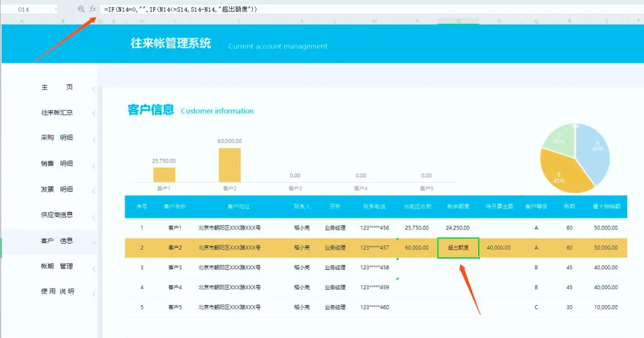Screen dimensions: 644x338
Task: Click the 序号 table header
Action: [x=142, y=207]
